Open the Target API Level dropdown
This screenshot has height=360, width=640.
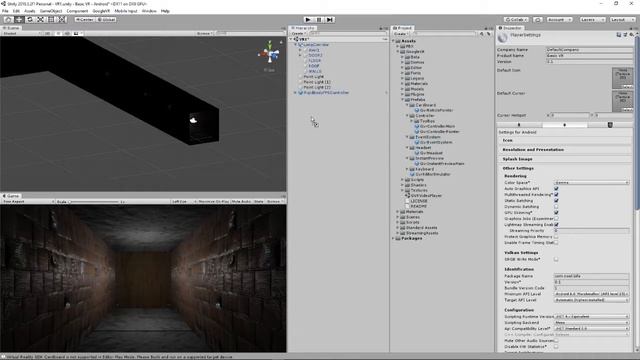(591, 300)
